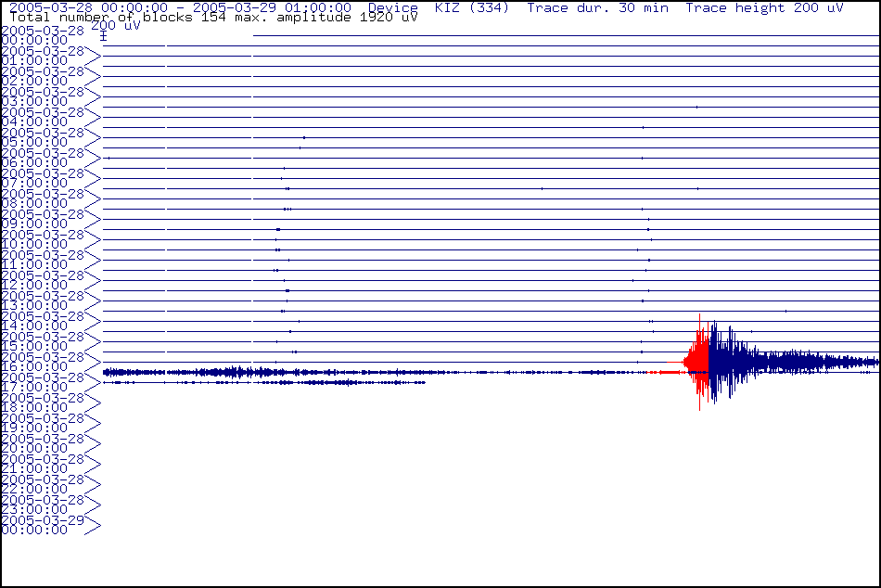Click the 22:00:00 time label
881x588 pixels.
34,489
